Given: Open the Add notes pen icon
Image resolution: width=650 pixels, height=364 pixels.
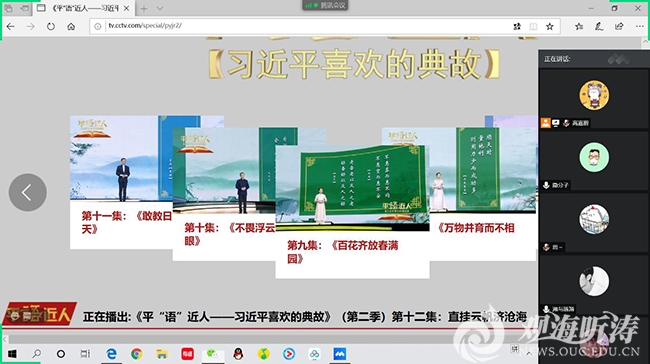Looking at the screenshot, I should click(x=599, y=27).
